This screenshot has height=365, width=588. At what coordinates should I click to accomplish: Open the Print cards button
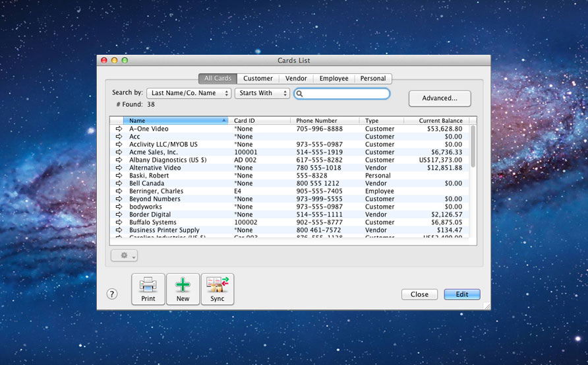(x=148, y=289)
